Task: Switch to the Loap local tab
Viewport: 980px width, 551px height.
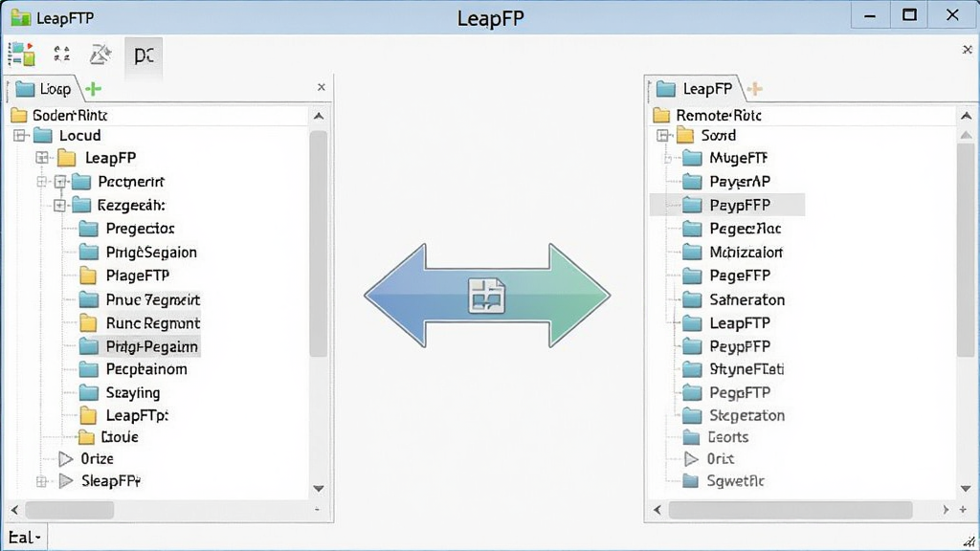Action: coord(44,89)
